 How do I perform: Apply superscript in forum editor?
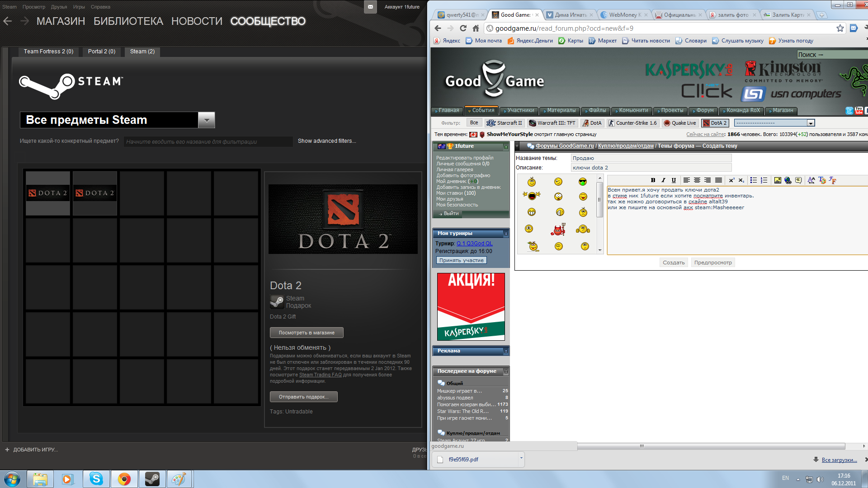[x=731, y=180]
